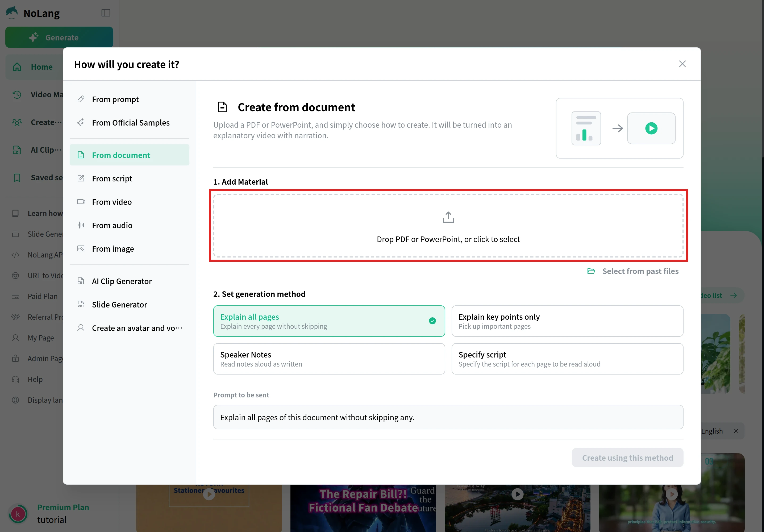Image resolution: width=766 pixels, height=532 pixels.
Task: Open 'AI Clip Generator' in dialog list
Action: coord(129,281)
